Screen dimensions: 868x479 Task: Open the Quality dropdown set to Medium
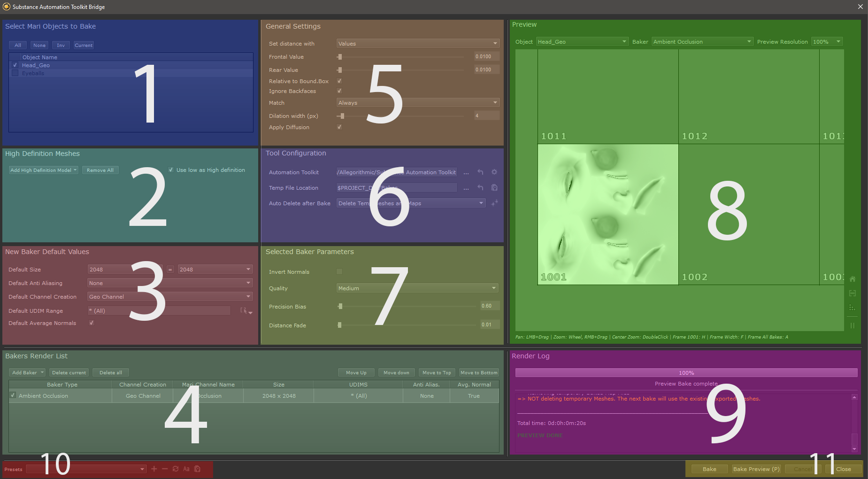[x=417, y=288]
